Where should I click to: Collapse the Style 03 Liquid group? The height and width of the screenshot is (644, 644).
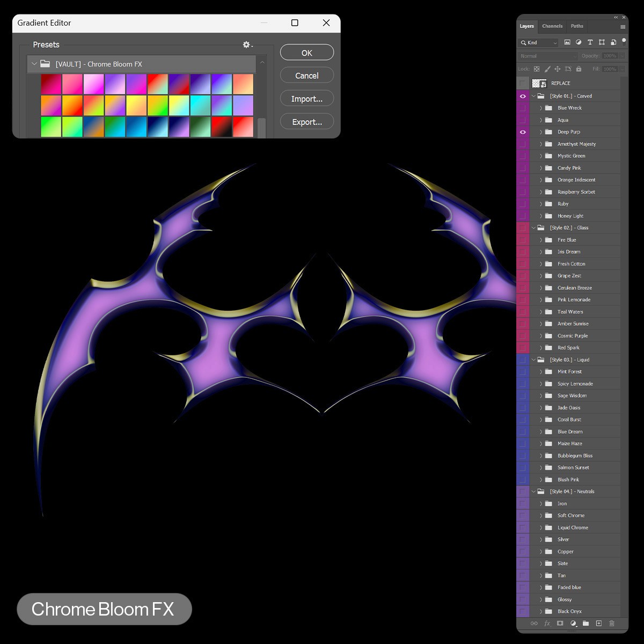(x=533, y=360)
